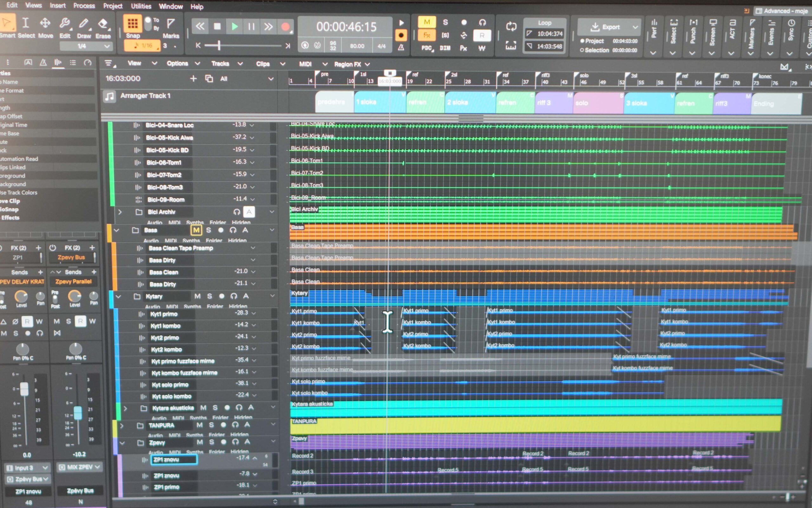This screenshot has height=508, width=812.
Task: Open track view Options dropdown
Action: (183, 63)
